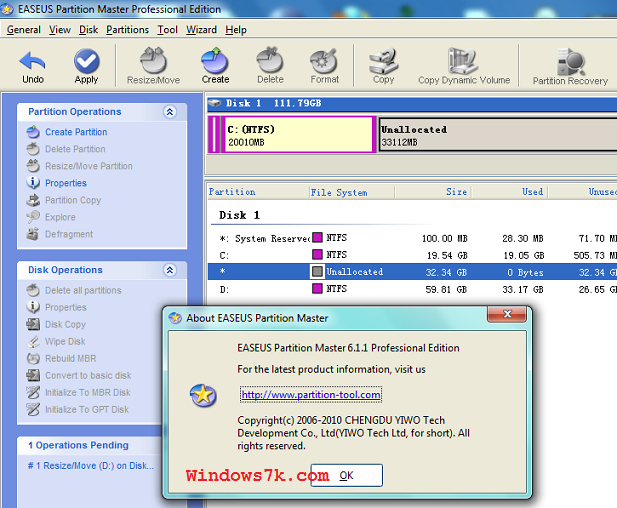Open the General menu

pos(24,30)
